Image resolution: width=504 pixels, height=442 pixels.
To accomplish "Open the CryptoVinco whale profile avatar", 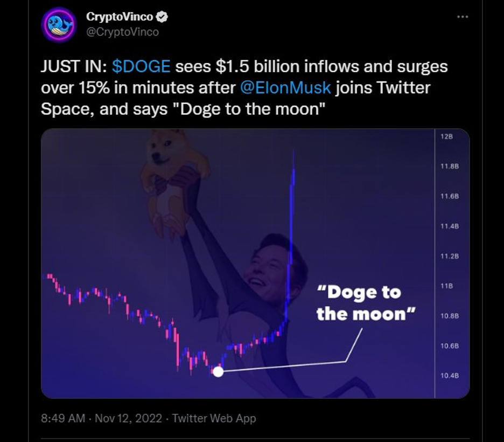I will pyautogui.click(x=59, y=24).
